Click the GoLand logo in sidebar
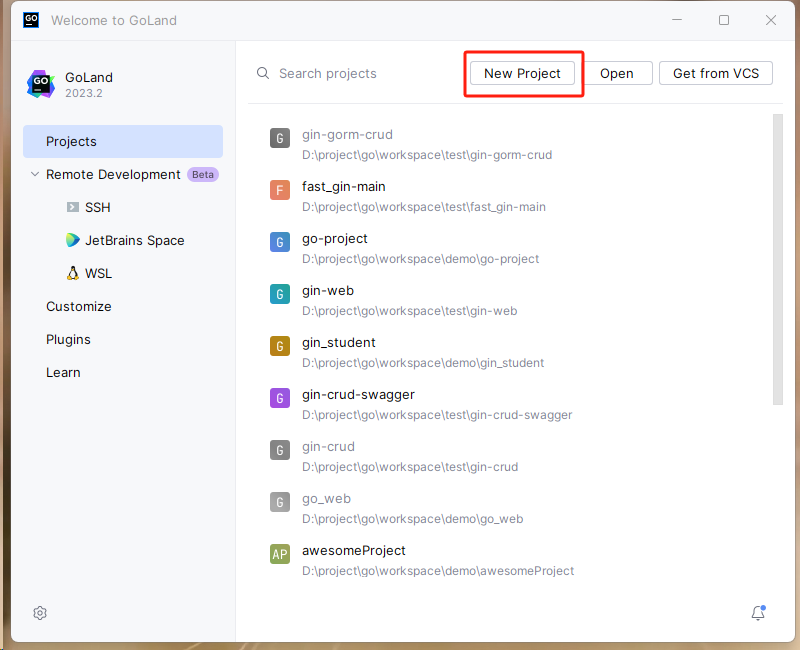800x650 pixels. pos(41,84)
